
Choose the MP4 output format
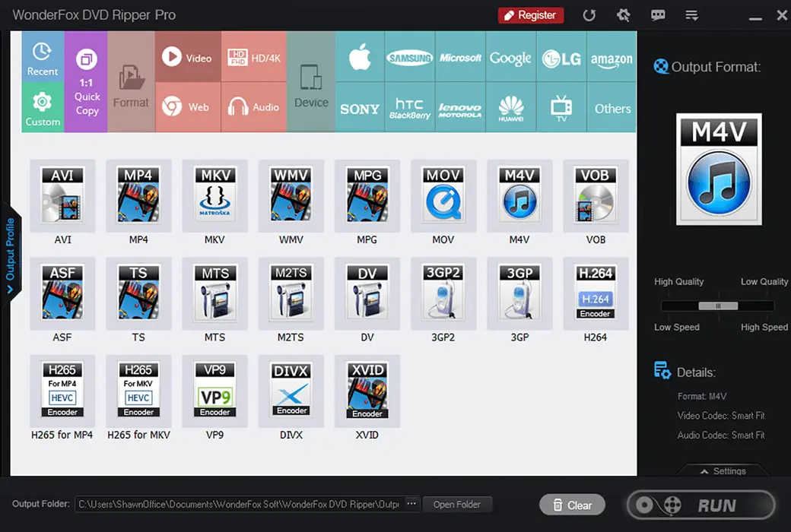point(138,195)
